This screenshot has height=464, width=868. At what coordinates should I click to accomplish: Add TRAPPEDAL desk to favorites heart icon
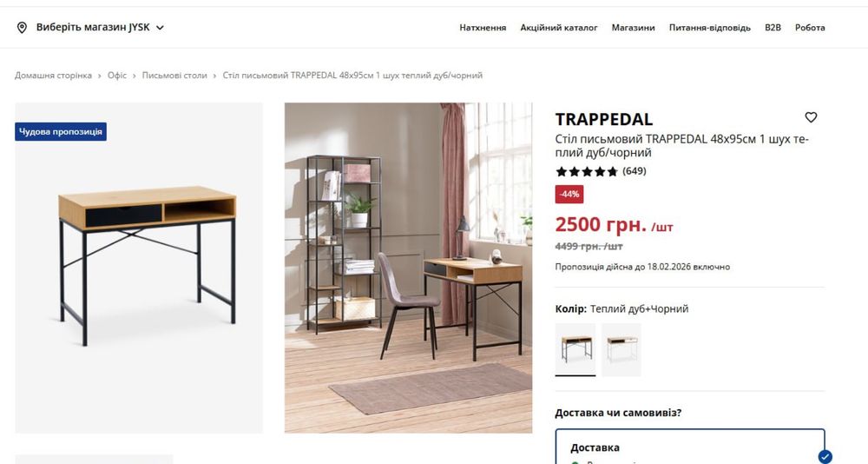coord(811,117)
